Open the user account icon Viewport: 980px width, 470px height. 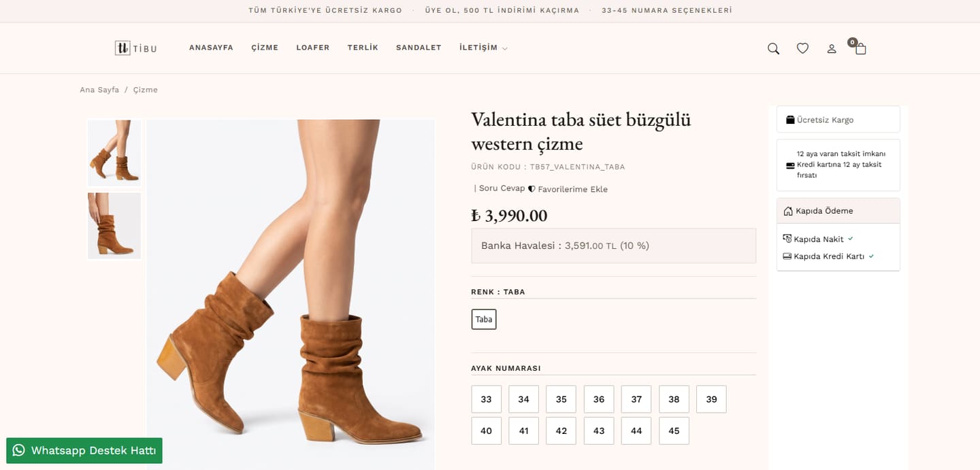tap(832, 49)
